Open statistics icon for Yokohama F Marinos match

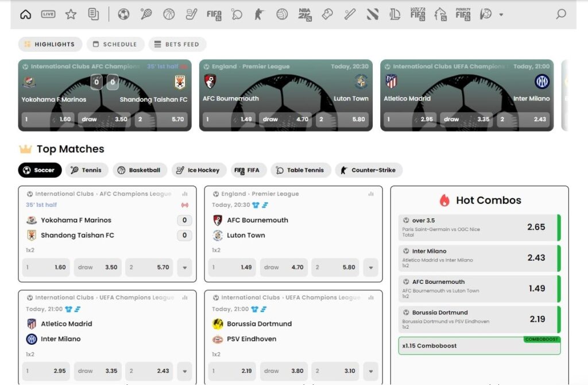[x=185, y=194]
